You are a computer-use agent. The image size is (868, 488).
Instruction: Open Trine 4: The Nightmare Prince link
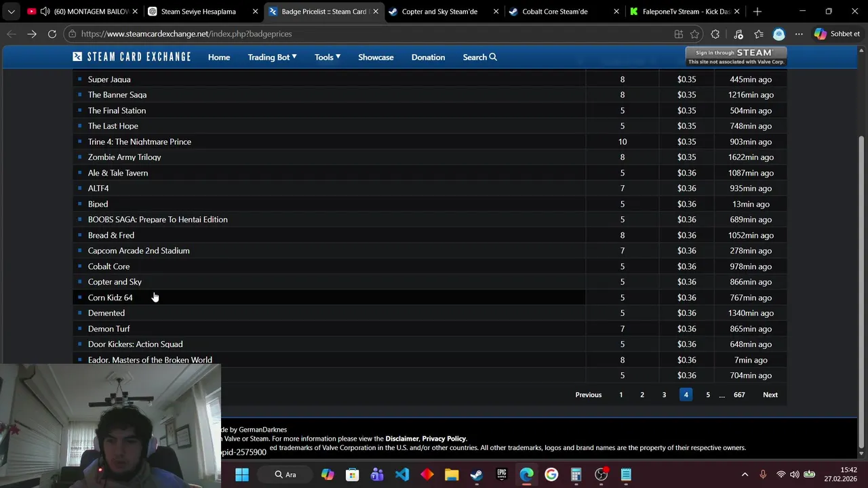pos(140,142)
